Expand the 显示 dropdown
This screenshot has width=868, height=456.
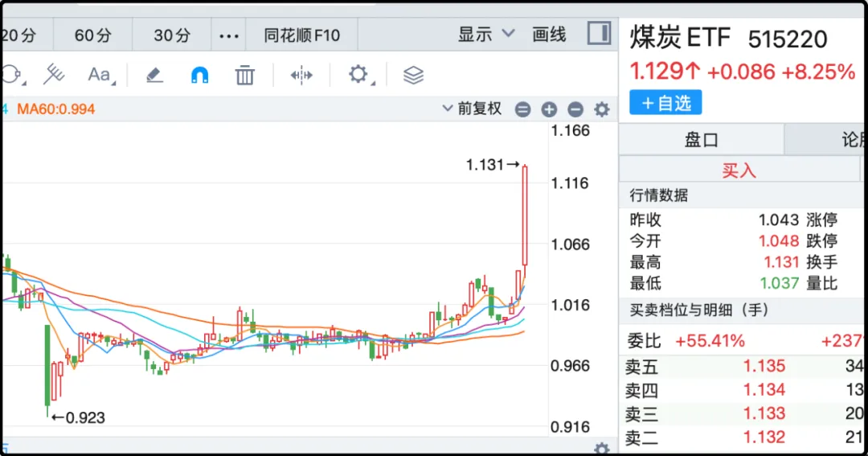[x=486, y=35]
